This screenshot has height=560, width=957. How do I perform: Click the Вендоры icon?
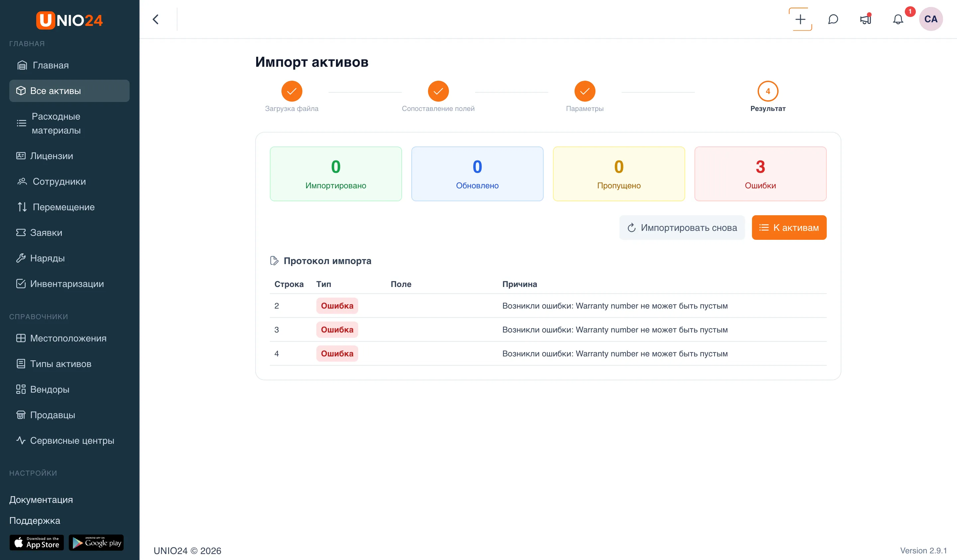tap(21, 389)
